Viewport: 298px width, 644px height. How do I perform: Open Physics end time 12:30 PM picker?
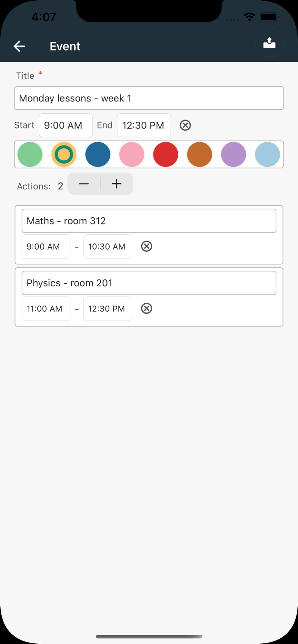click(x=107, y=309)
